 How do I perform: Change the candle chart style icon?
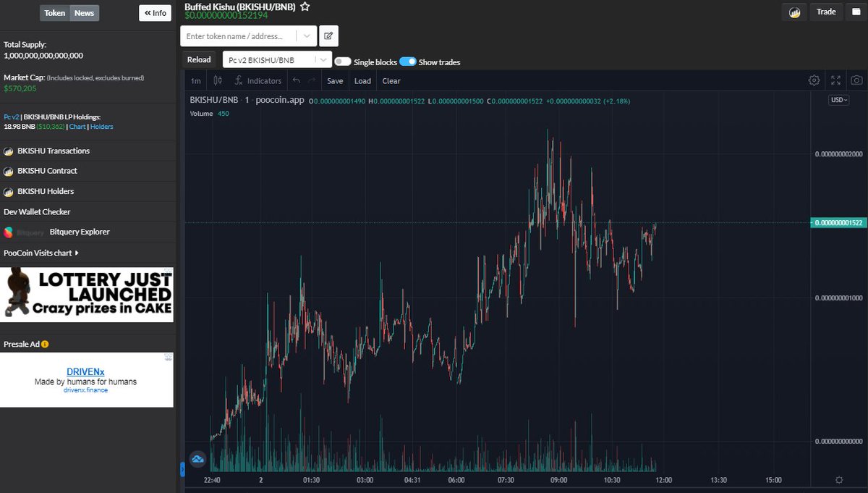tap(216, 80)
